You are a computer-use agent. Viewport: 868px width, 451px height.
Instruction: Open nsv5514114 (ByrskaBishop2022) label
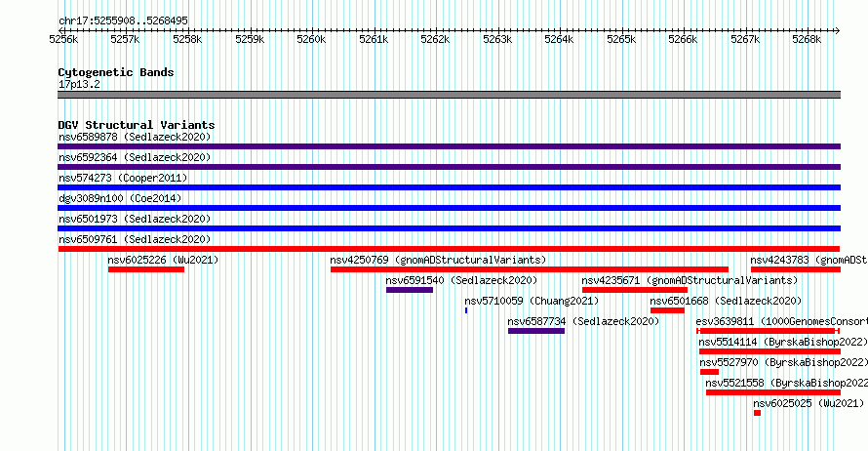(x=783, y=342)
